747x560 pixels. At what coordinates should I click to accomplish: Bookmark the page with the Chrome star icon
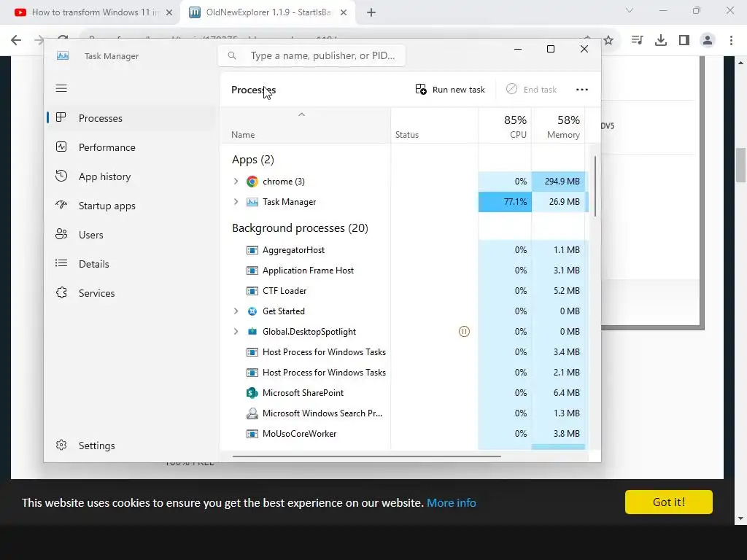pos(608,41)
